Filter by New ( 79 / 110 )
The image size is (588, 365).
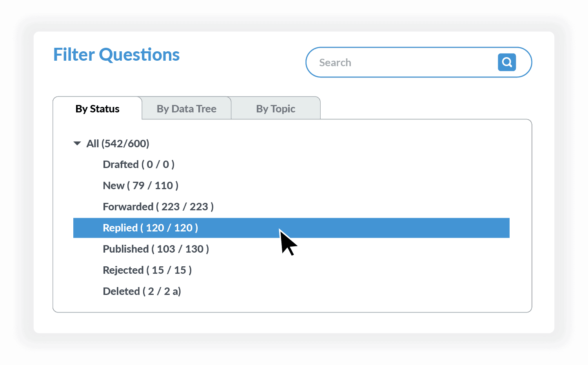click(x=140, y=186)
